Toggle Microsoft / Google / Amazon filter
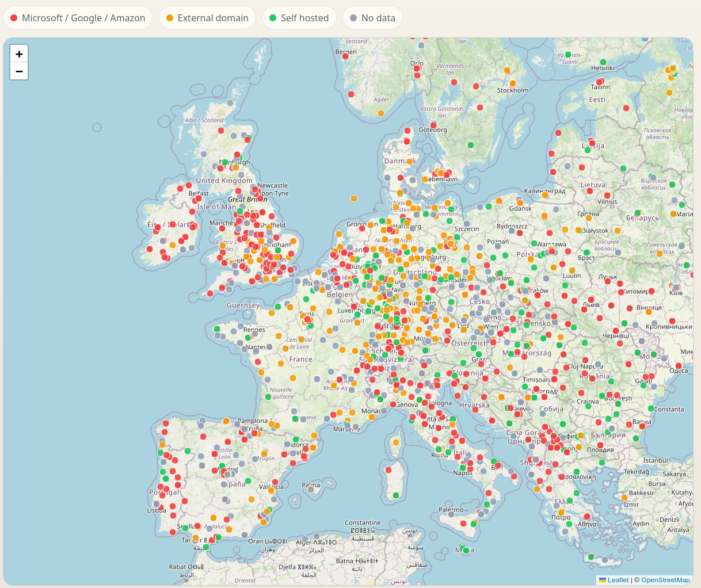701x588 pixels. [78, 18]
